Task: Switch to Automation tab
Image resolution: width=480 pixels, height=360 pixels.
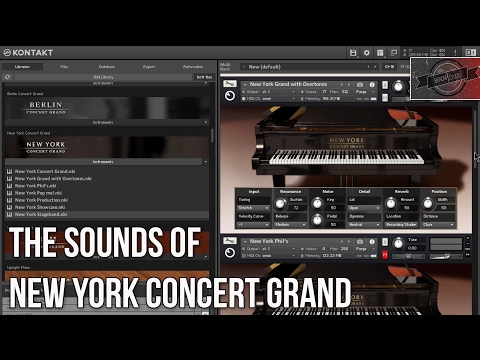Action: pyautogui.click(x=193, y=67)
